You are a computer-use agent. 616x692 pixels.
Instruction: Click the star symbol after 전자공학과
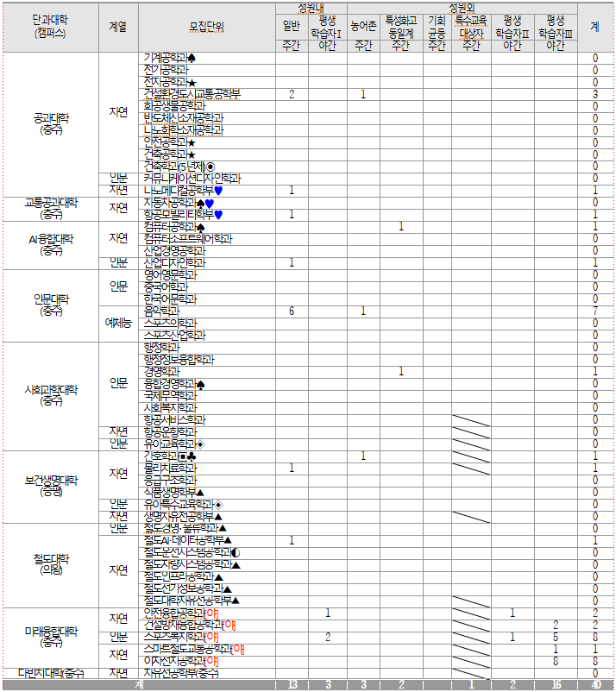192,82
